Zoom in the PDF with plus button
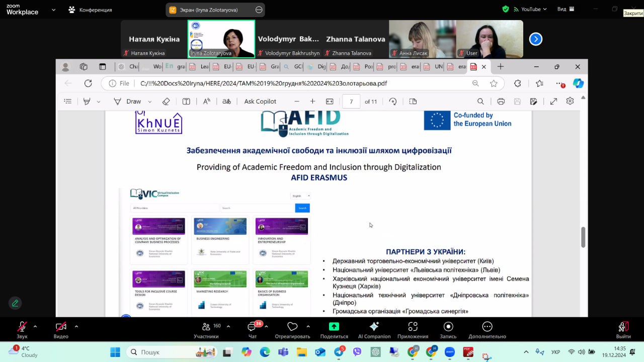This screenshot has width=644, height=362. (x=313, y=102)
